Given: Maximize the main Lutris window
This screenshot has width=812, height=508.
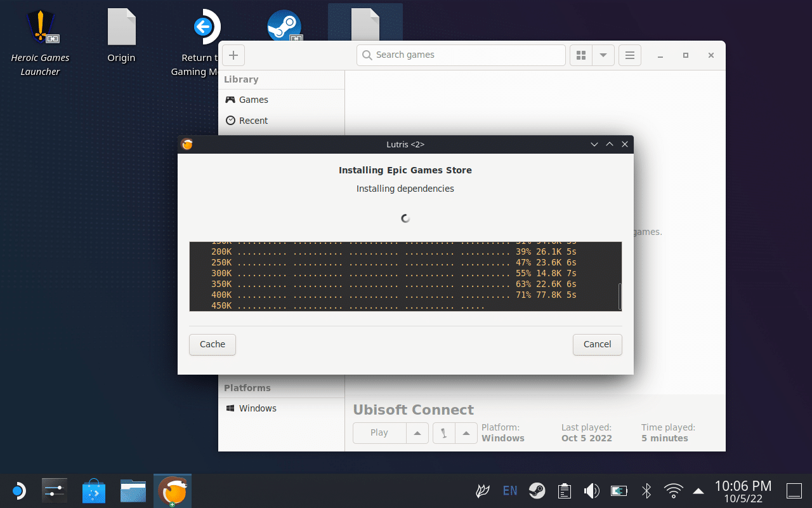Looking at the screenshot, I should 686,55.
